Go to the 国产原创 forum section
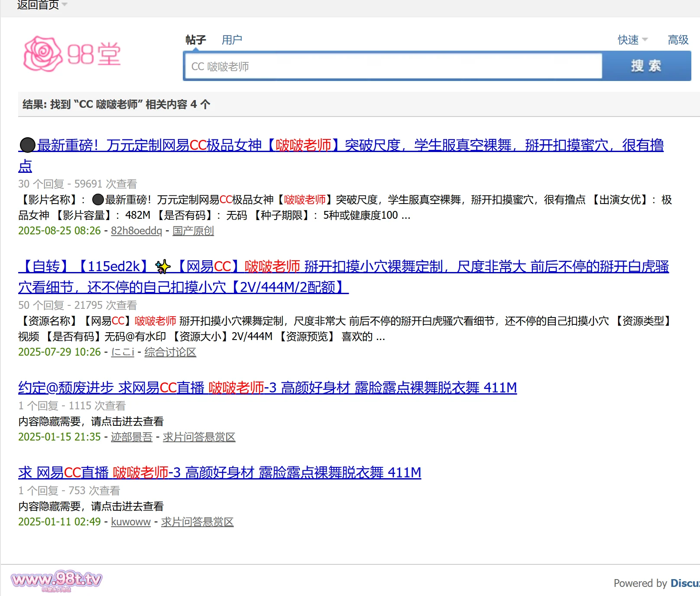This screenshot has height=596, width=700. tap(193, 231)
